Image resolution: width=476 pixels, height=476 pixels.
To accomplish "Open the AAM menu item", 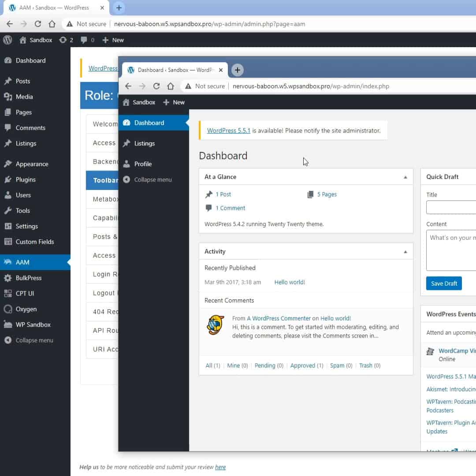I will click(35, 262).
